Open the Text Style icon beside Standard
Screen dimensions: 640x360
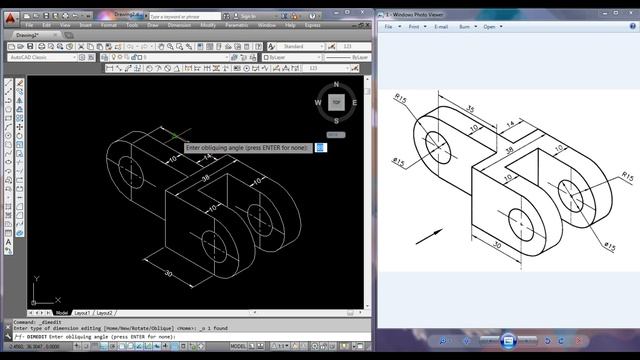pos(271,47)
